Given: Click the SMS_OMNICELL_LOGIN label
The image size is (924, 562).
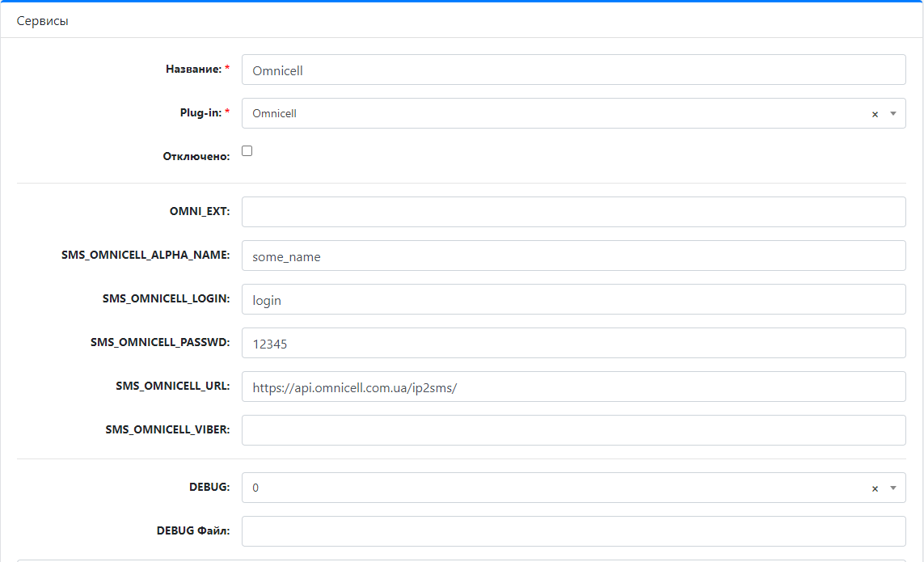Looking at the screenshot, I should click(x=167, y=298).
